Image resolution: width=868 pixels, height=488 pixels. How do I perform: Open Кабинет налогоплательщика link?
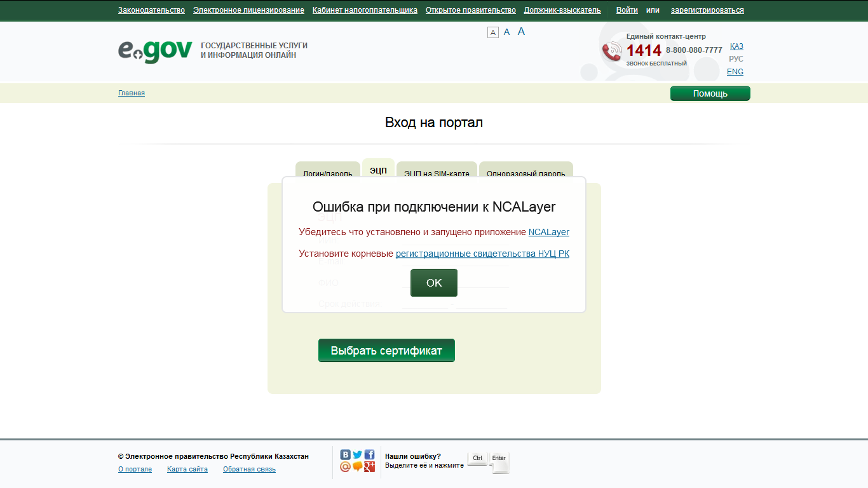365,10
